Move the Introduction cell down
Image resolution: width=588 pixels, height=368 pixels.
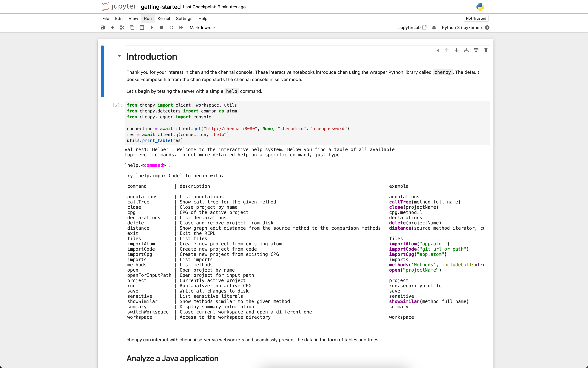tap(457, 50)
